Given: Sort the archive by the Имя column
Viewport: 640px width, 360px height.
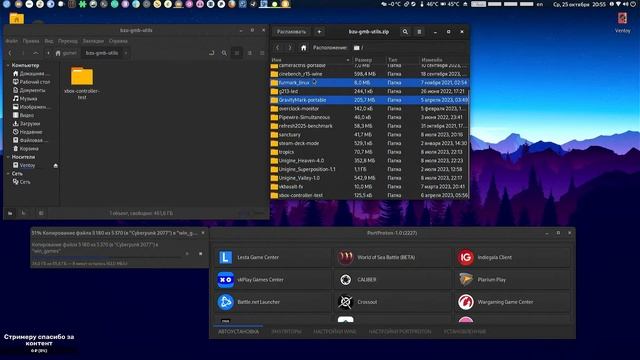Looking at the screenshot, I should pyautogui.click(x=310, y=60).
